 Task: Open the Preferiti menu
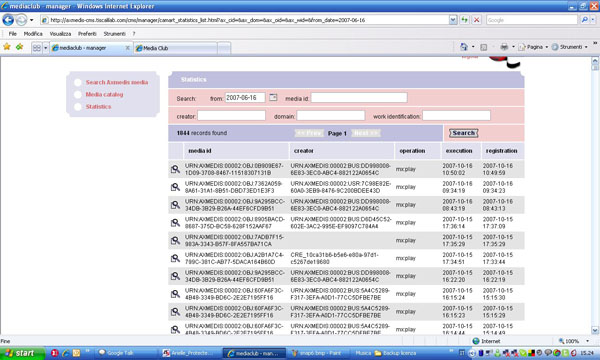[87, 34]
